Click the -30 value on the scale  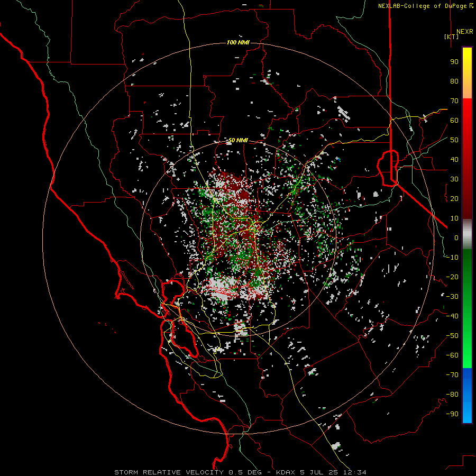click(452, 297)
